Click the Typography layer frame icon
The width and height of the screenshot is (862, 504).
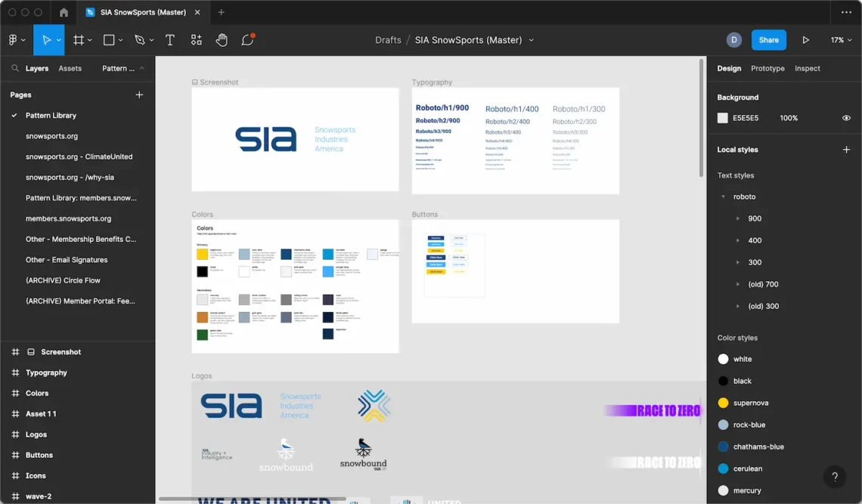tap(15, 373)
